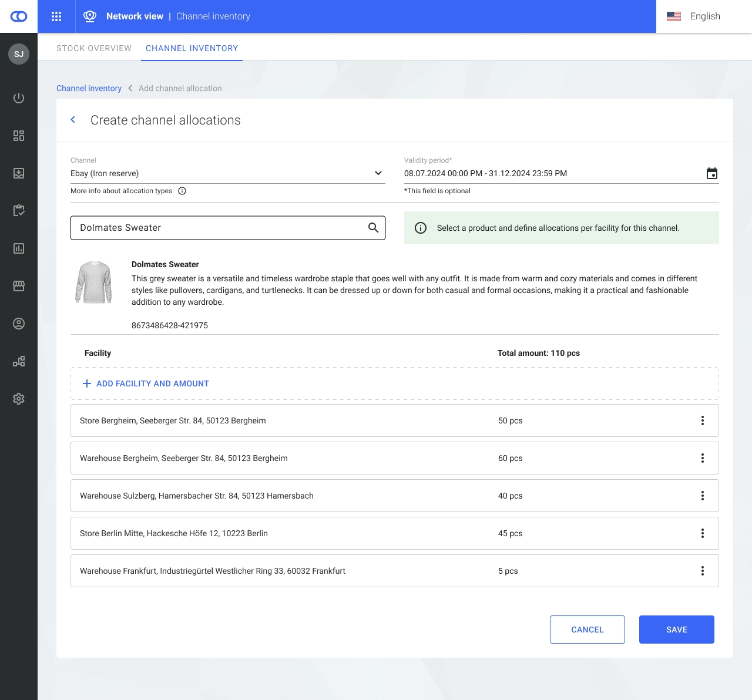752x700 pixels.
Task: Switch to the Stock Overview tab
Action: click(94, 48)
